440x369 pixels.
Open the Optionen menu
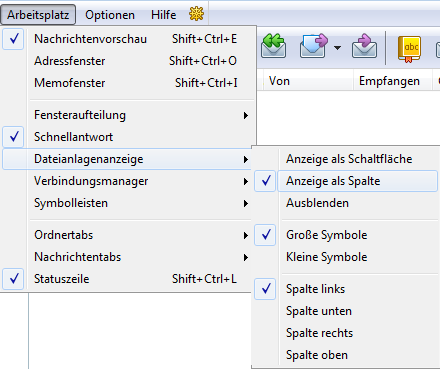tap(110, 15)
